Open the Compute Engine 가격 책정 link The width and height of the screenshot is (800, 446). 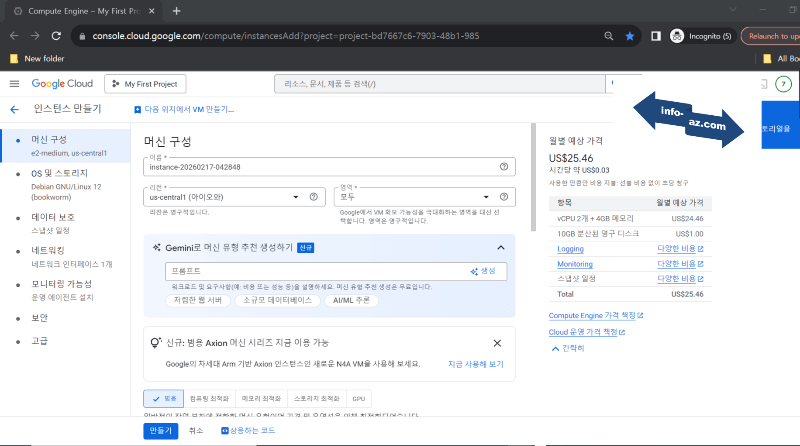(x=595, y=315)
